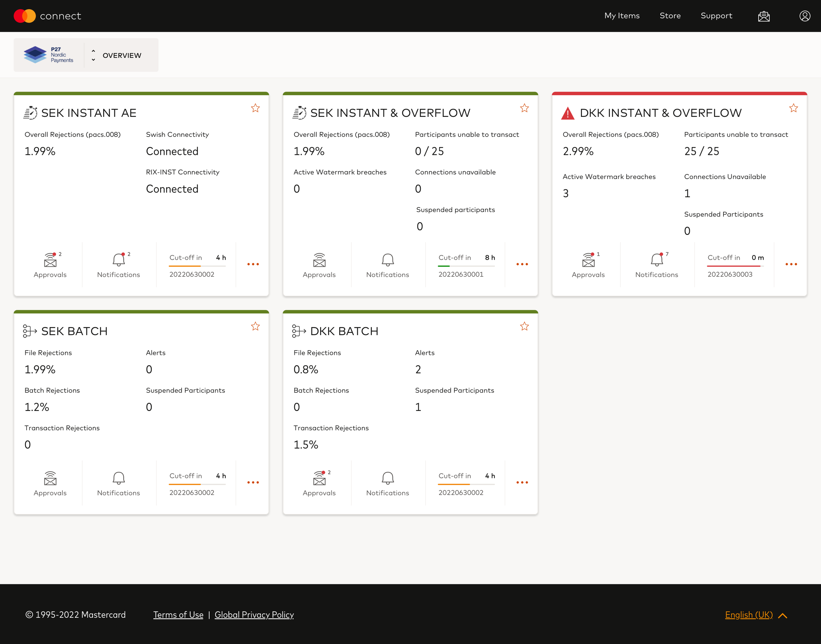Open the English (UK) language selector

(x=756, y=615)
